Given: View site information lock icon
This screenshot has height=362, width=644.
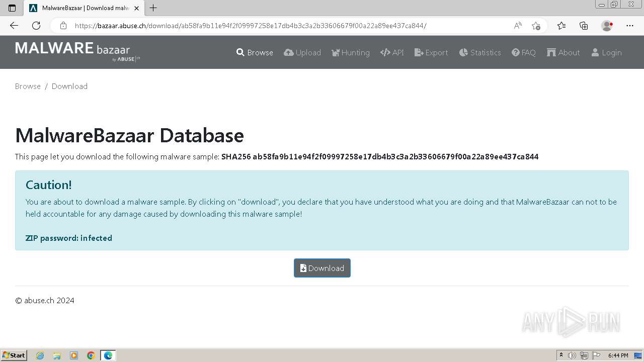Looking at the screenshot, I should 63,26.
